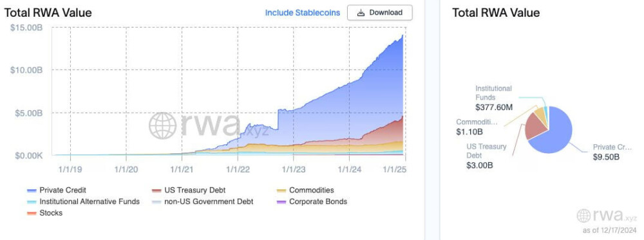The width and height of the screenshot is (644, 240).
Task: Click the download arrow icon
Action: (361, 13)
